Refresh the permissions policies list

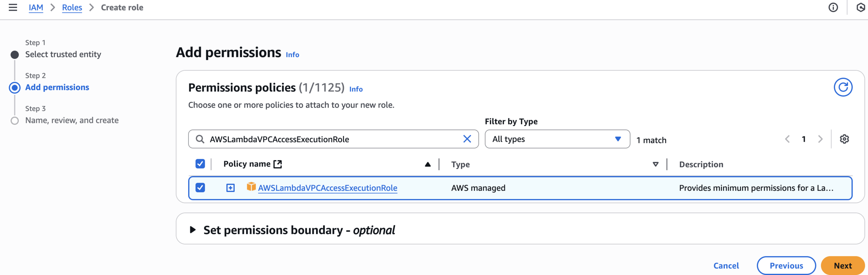(843, 87)
